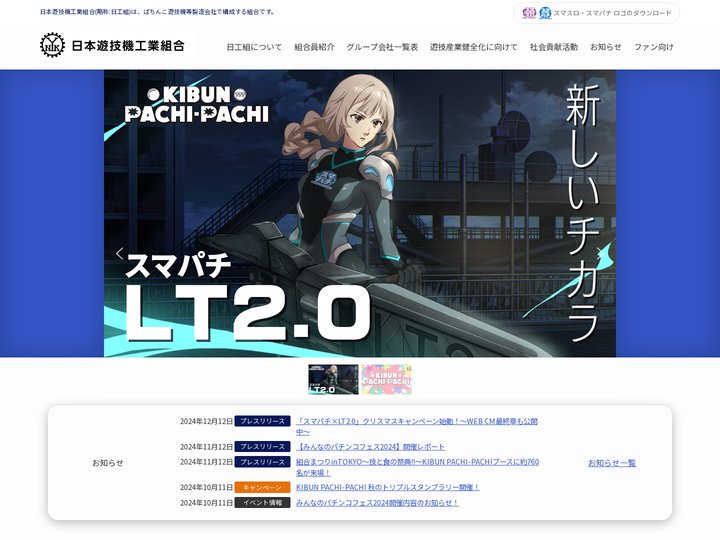Click プレスリリース tag beside 開催レポート
Viewport: 720px width, 540px height.
262,447
